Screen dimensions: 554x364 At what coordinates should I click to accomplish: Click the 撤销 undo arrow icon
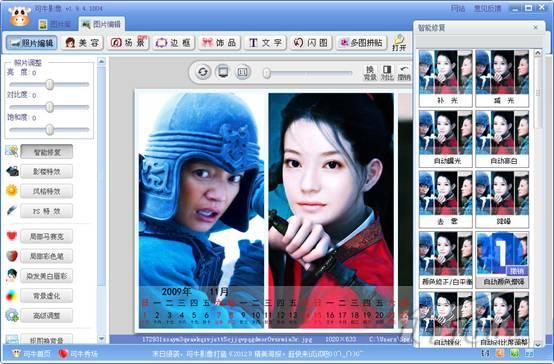tap(404, 72)
